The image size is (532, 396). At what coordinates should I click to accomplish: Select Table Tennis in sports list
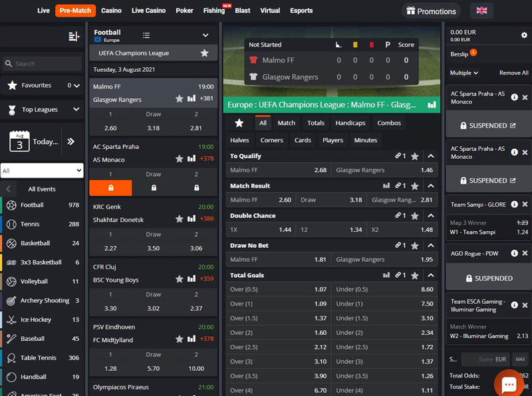pyautogui.click(x=43, y=357)
